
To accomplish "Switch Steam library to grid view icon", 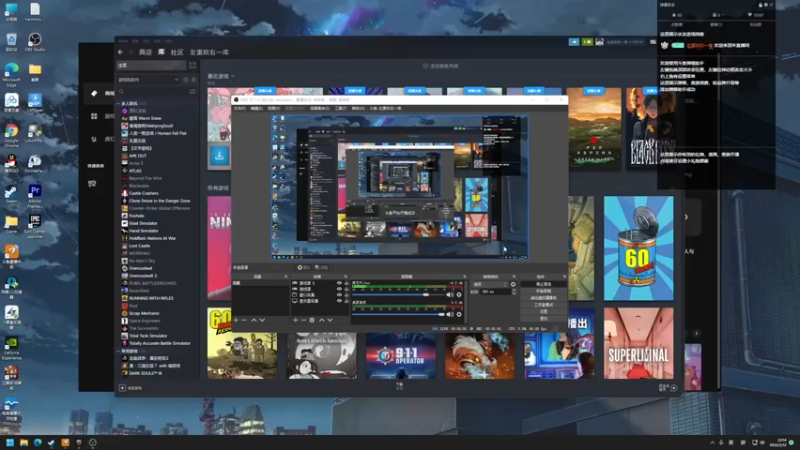I will (x=192, y=65).
